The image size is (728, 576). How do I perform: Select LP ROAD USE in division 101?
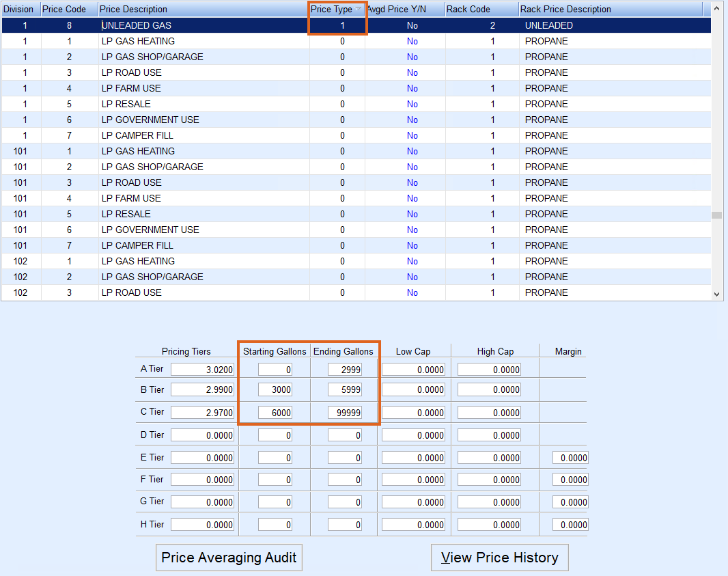pyautogui.click(x=356, y=182)
